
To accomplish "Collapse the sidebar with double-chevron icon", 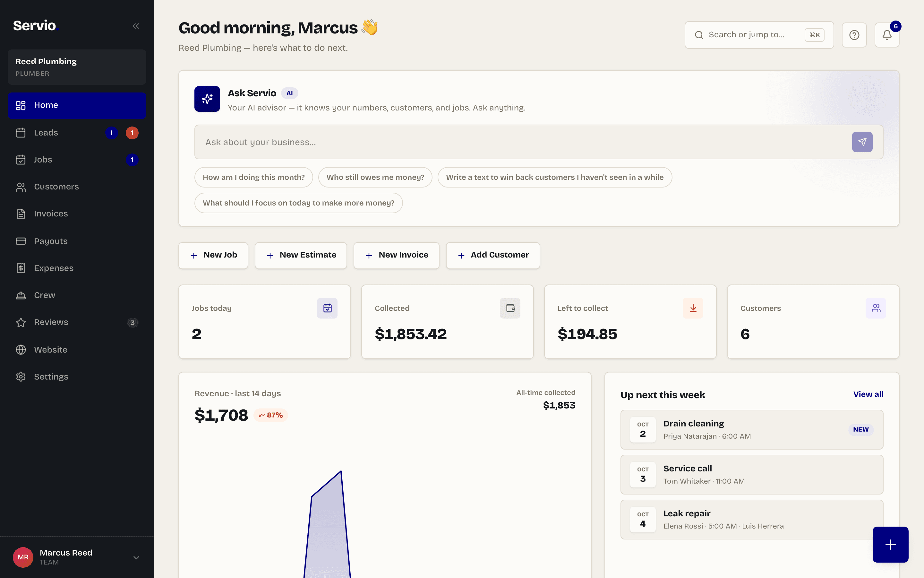I will (x=135, y=26).
